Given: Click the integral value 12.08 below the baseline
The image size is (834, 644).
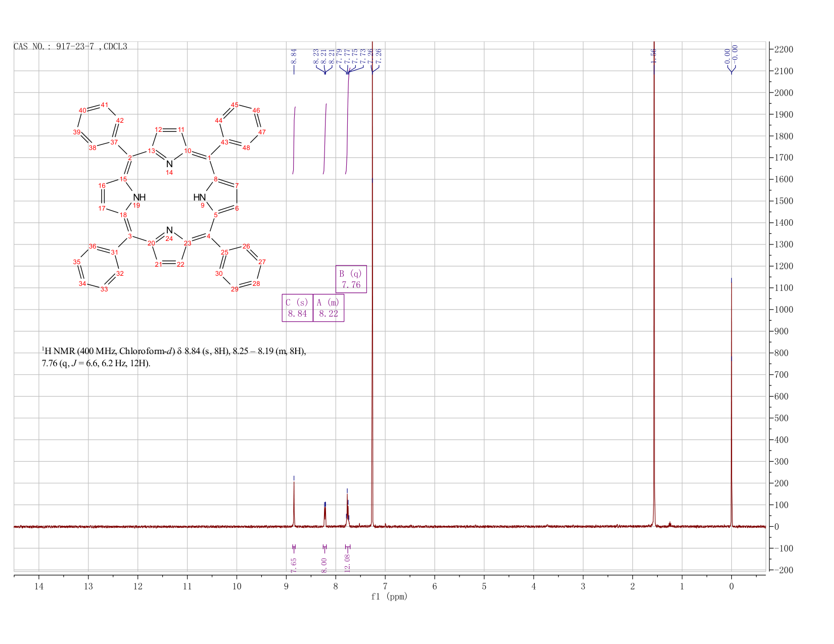Looking at the screenshot, I should [347, 563].
